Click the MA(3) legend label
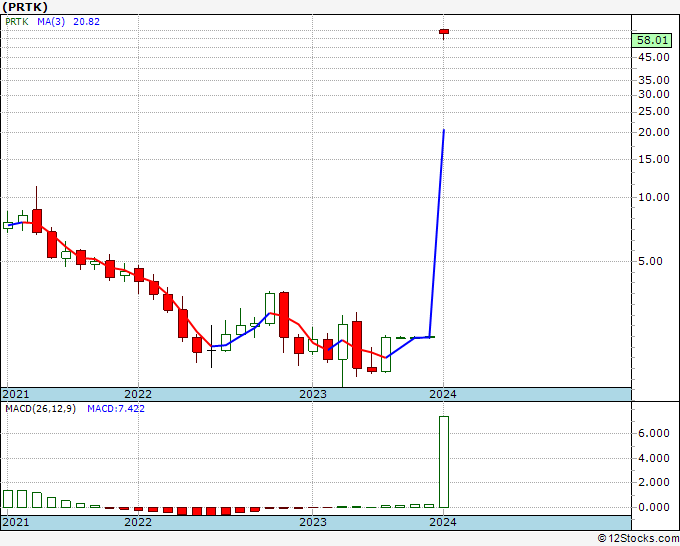 click(x=51, y=22)
